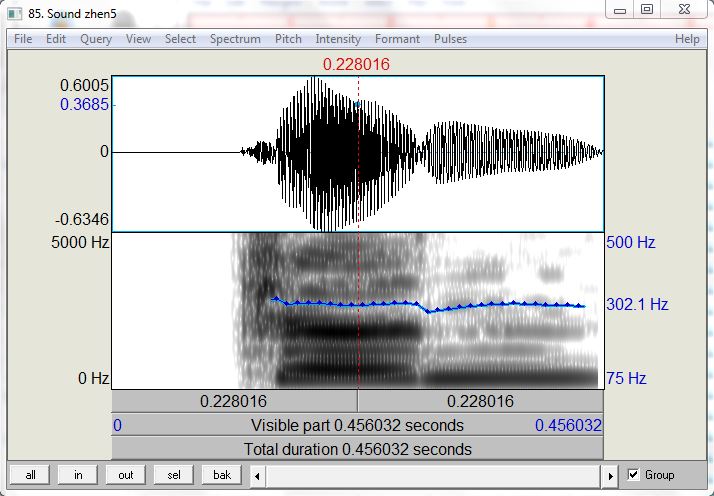
Task: Toggle the Group checkbox
Action: pyautogui.click(x=633, y=475)
